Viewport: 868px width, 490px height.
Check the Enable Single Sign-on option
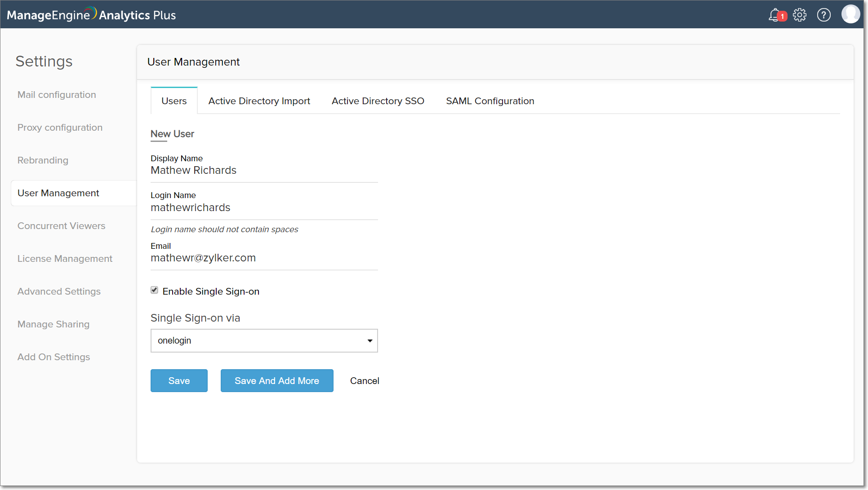coord(154,291)
